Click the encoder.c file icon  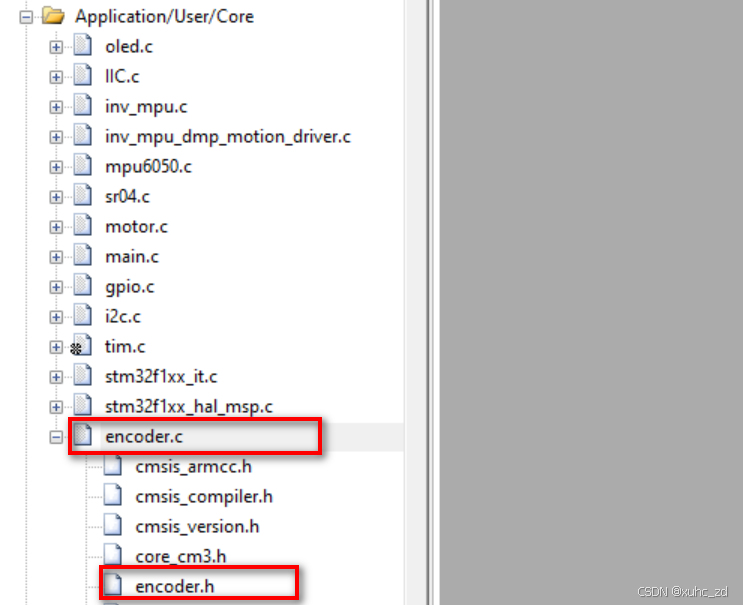point(83,435)
